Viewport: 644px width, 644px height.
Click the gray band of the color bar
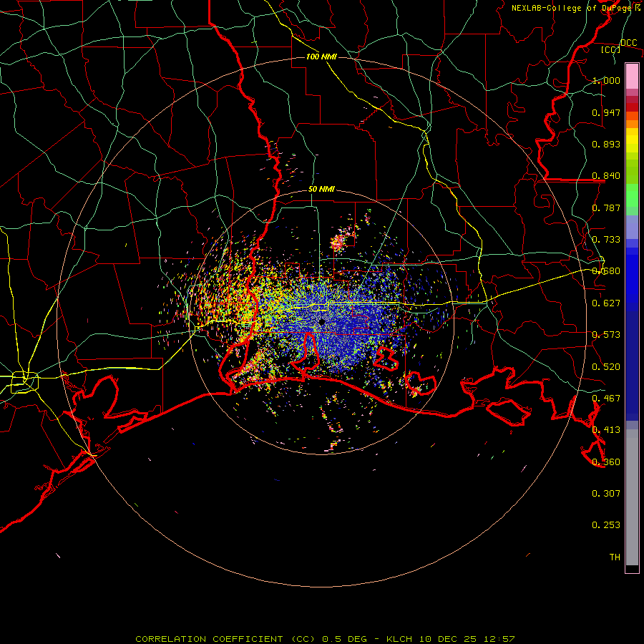pyautogui.click(x=632, y=497)
